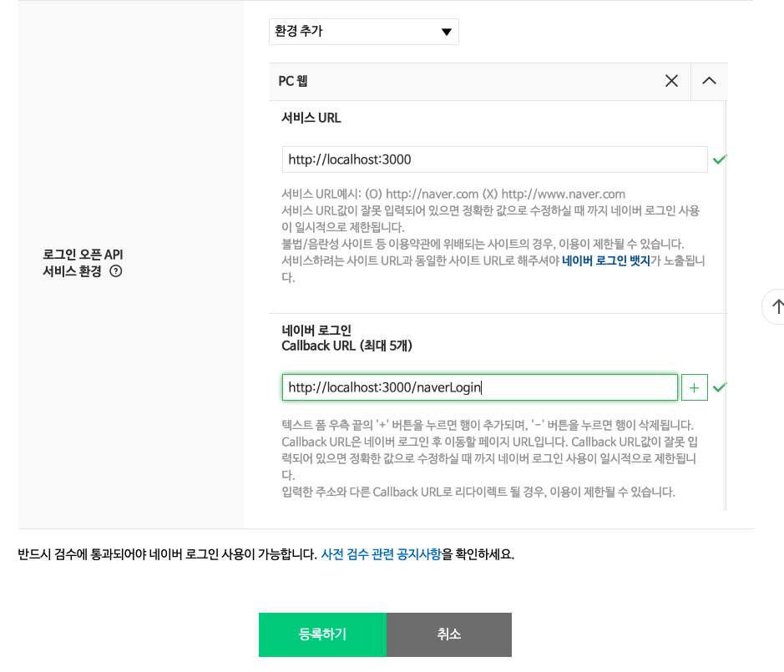Click the help icon beside 서비스 환경
The width and height of the screenshot is (784, 672).
116,270
